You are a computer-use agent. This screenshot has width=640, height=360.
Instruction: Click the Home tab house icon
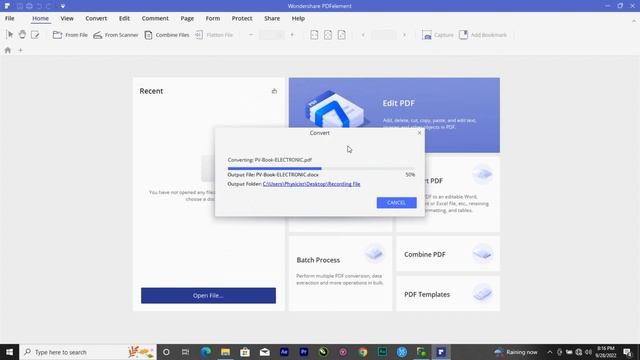click(8, 50)
